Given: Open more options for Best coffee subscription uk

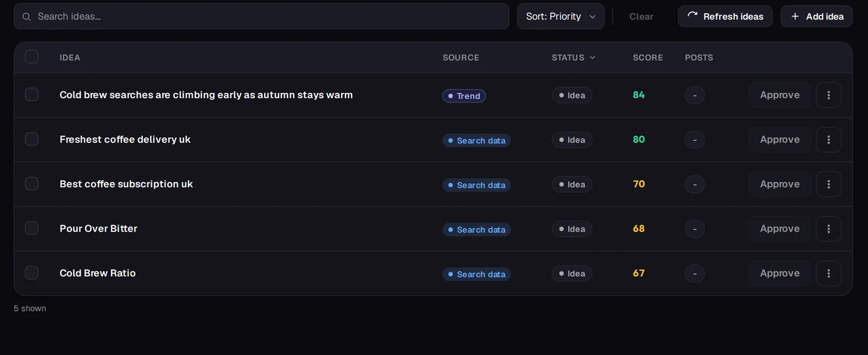Looking at the screenshot, I should click(828, 184).
